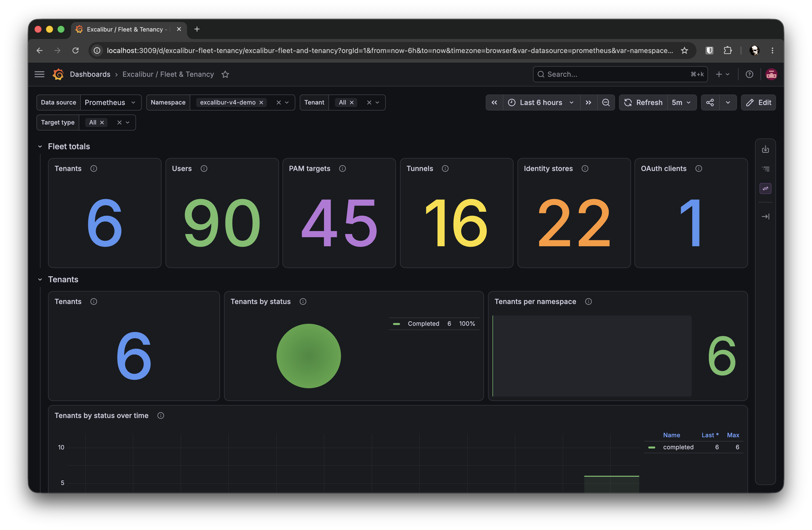Collapse the Tenants row
This screenshot has width=812, height=530.
point(40,279)
